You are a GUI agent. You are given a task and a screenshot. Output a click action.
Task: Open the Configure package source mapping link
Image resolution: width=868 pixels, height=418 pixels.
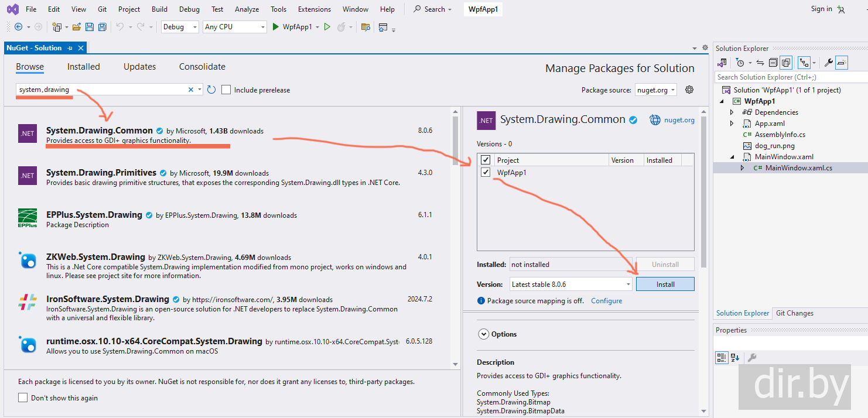click(606, 301)
